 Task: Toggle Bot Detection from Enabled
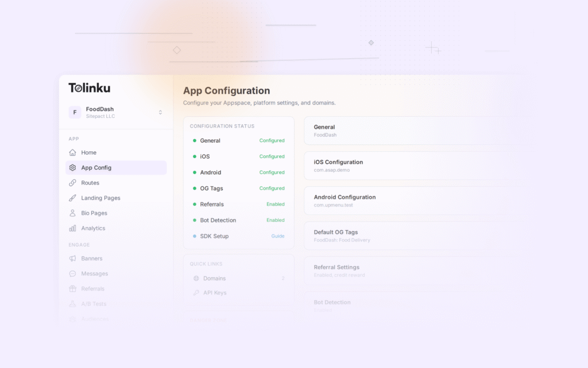click(275, 220)
